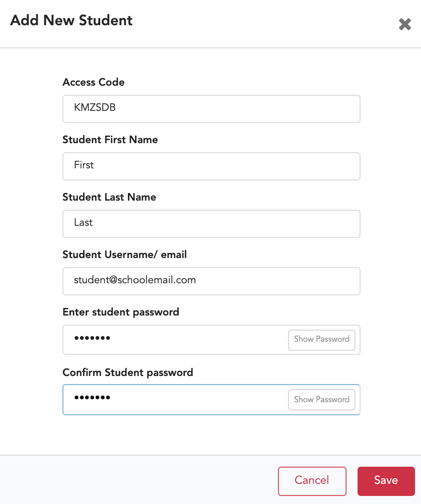This screenshot has height=504, width=421.
Task: Select the Student Username/email field
Action: pyautogui.click(x=212, y=281)
